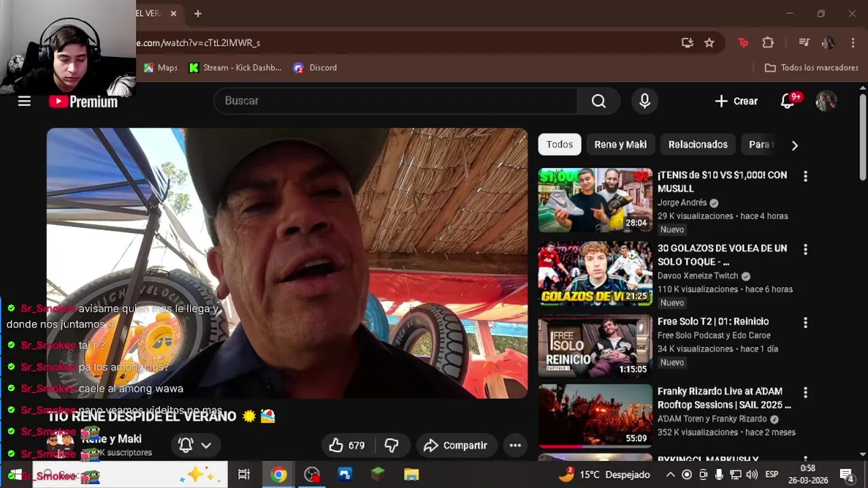Open YouTube notifications bell with 9+ badge
868x488 pixels.
point(787,101)
